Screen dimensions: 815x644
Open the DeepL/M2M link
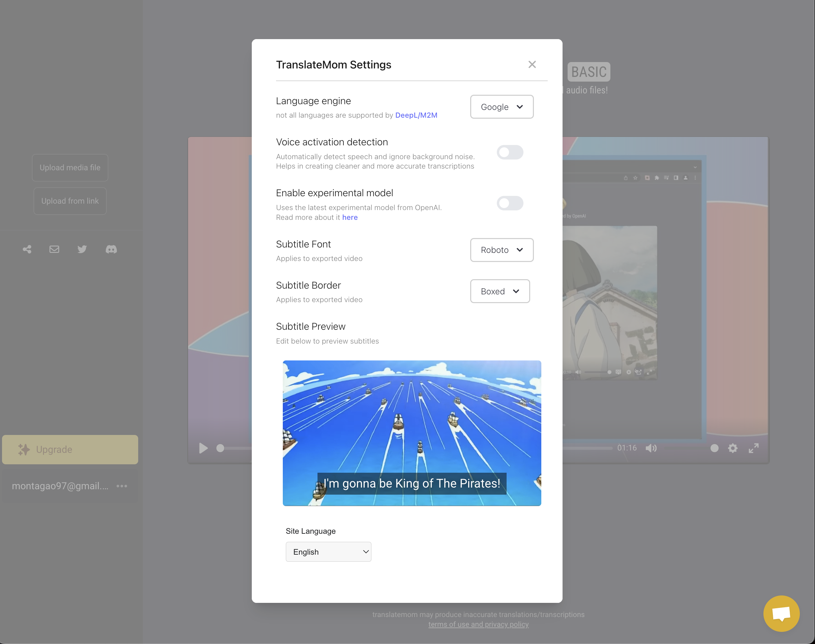[x=416, y=115]
